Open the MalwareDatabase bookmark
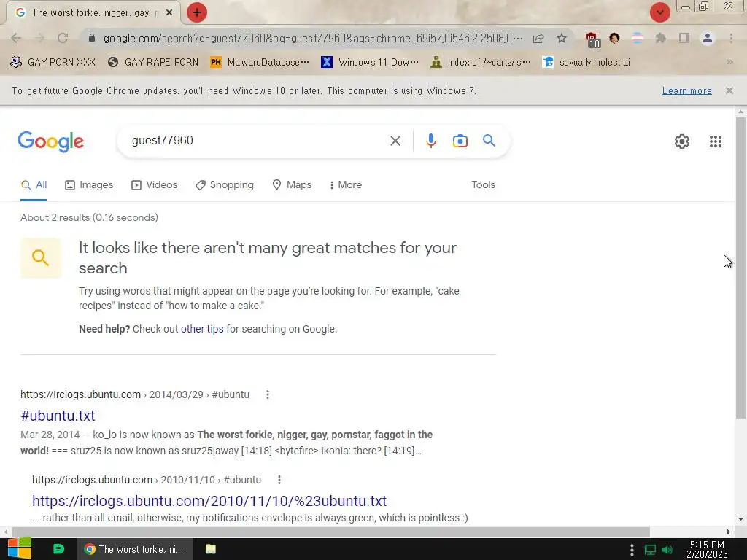 [x=260, y=62]
